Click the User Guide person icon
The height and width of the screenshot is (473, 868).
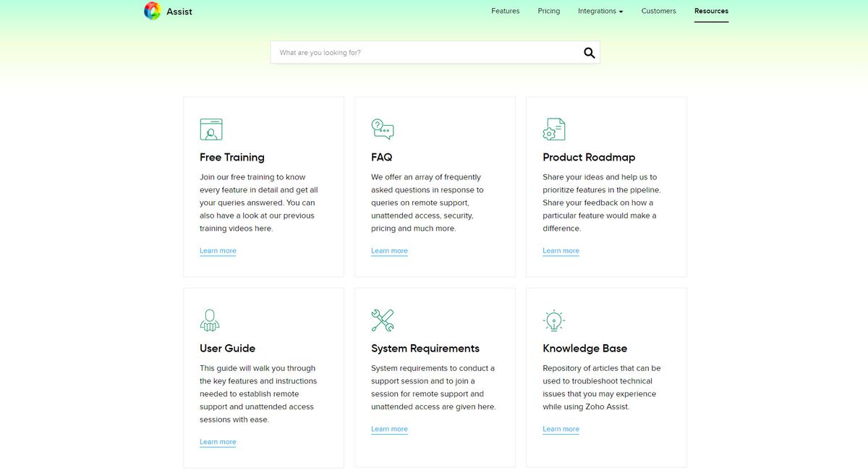point(210,320)
